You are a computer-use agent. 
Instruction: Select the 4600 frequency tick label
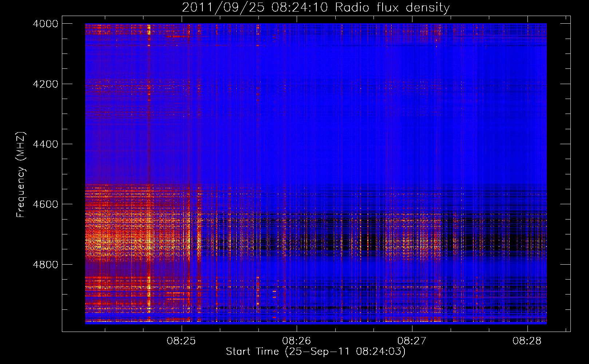pyautogui.click(x=46, y=204)
